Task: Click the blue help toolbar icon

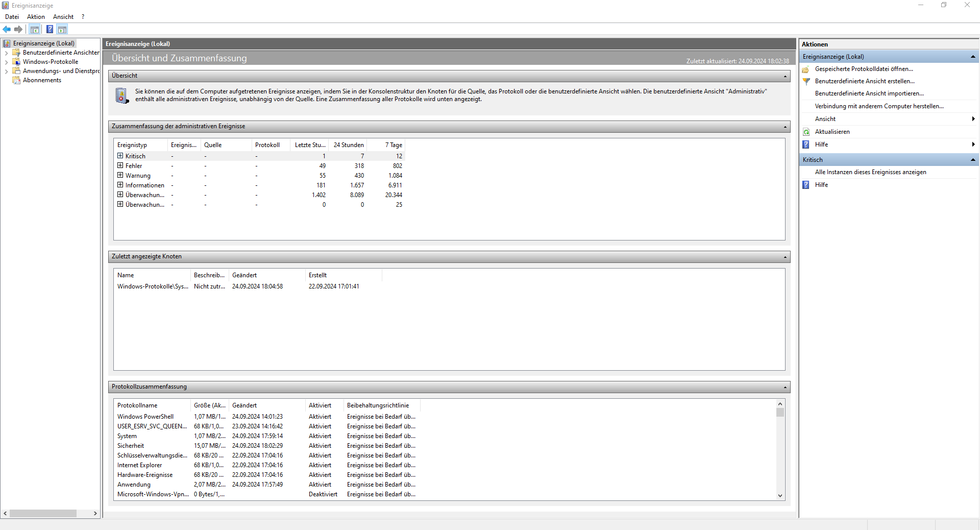Action: tap(50, 29)
